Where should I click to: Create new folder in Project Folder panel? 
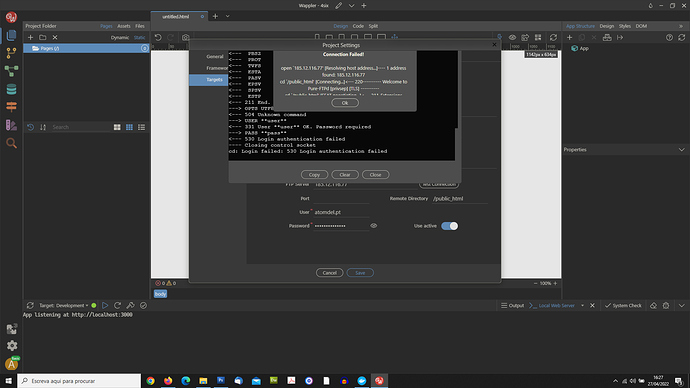(43, 37)
